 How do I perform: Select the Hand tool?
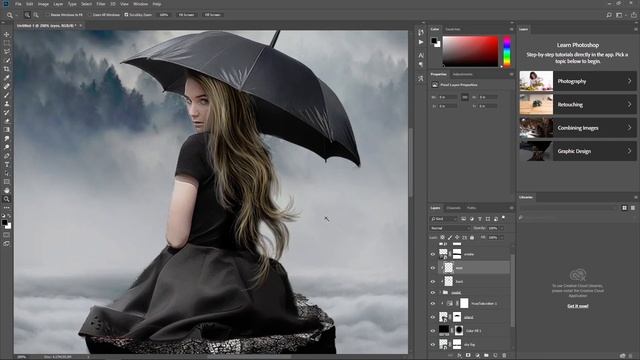pyautogui.click(x=7, y=190)
